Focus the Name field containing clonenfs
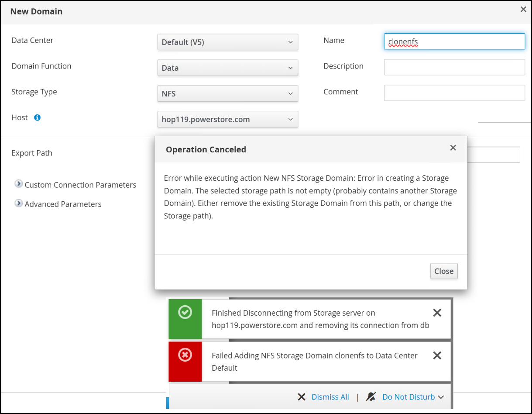 coord(454,42)
